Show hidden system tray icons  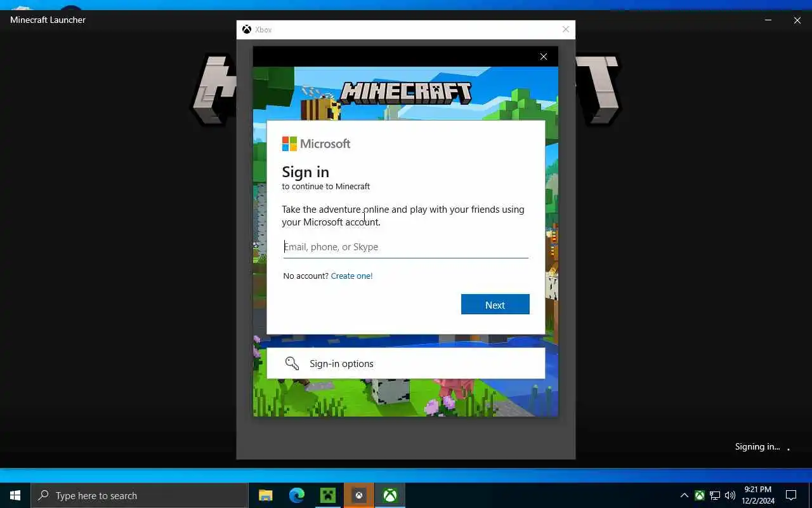point(684,495)
